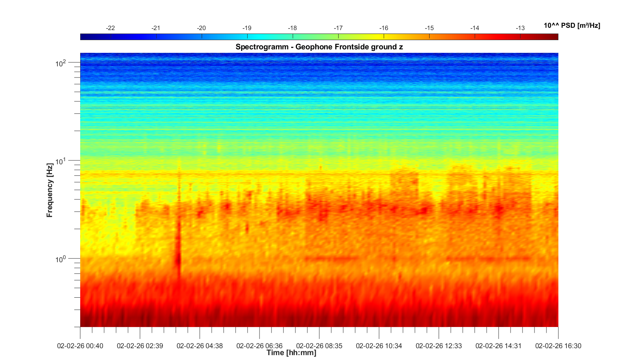Select the -22 colorbar tick label

[x=110, y=28]
